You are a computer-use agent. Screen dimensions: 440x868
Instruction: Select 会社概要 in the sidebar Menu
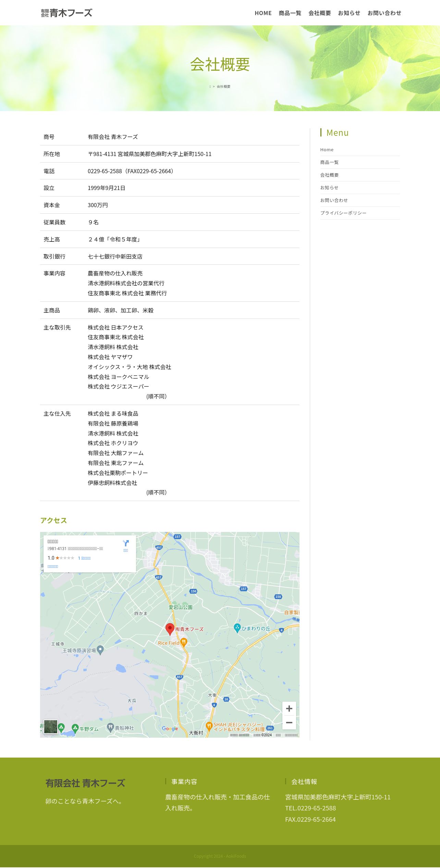[329, 175]
